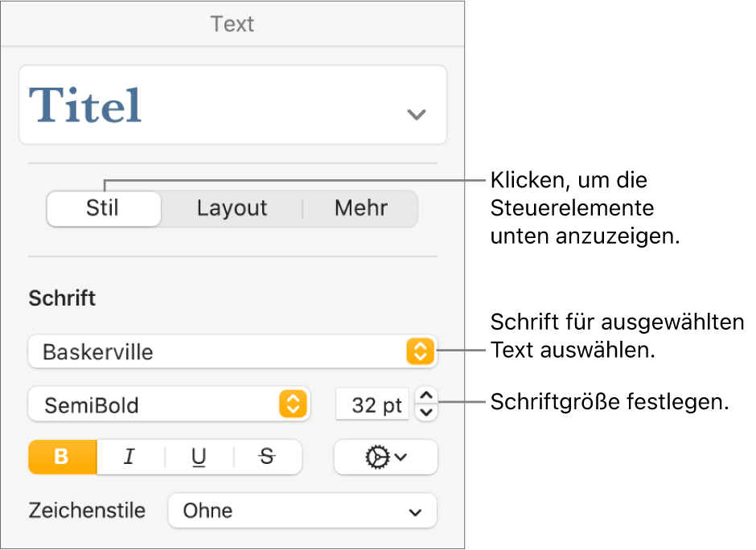Toggle Strikethrough formatting button
This screenshot has width=756, height=550.
[267, 457]
